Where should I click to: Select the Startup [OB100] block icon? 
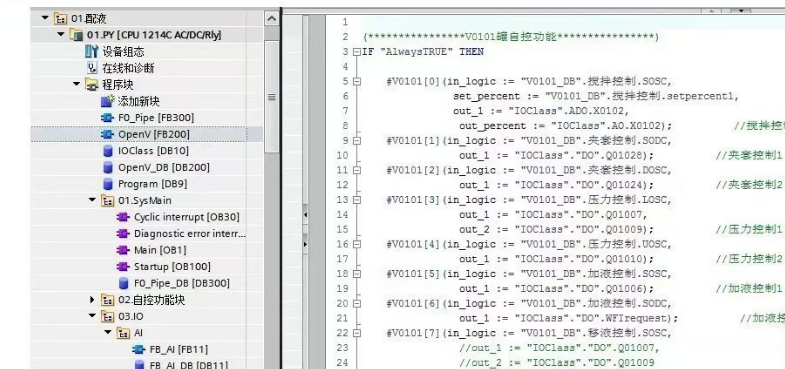pos(123,266)
